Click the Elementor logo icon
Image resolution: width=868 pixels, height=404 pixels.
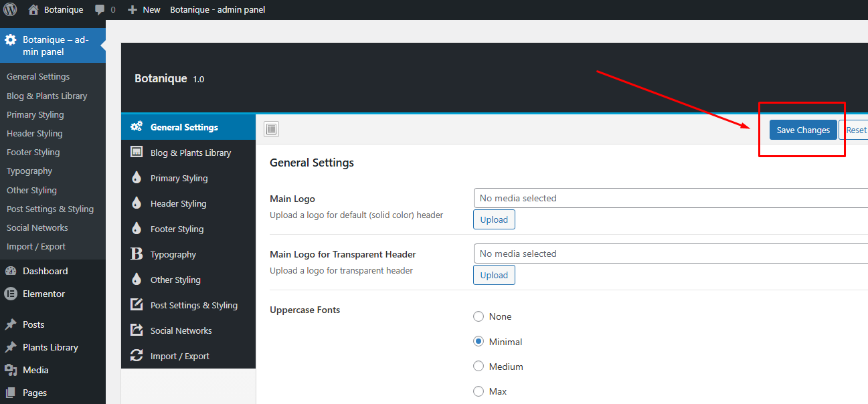pyautogui.click(x=11, y=294)
